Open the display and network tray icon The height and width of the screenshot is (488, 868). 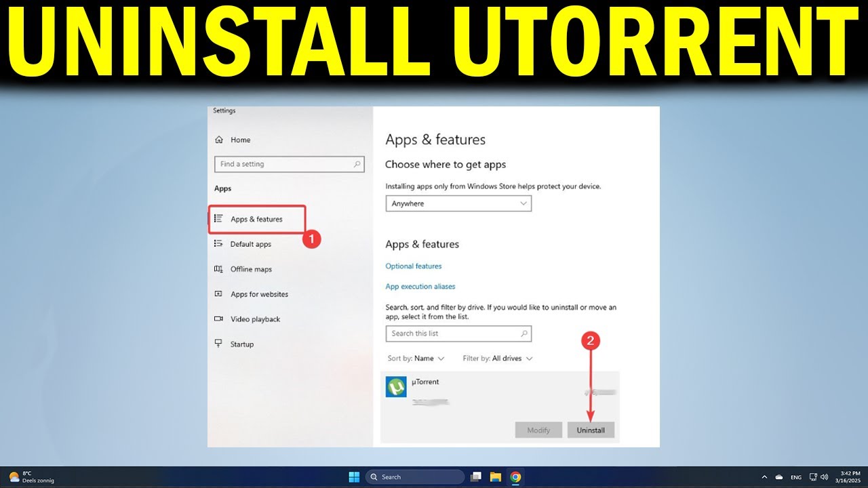pos(813,477)
